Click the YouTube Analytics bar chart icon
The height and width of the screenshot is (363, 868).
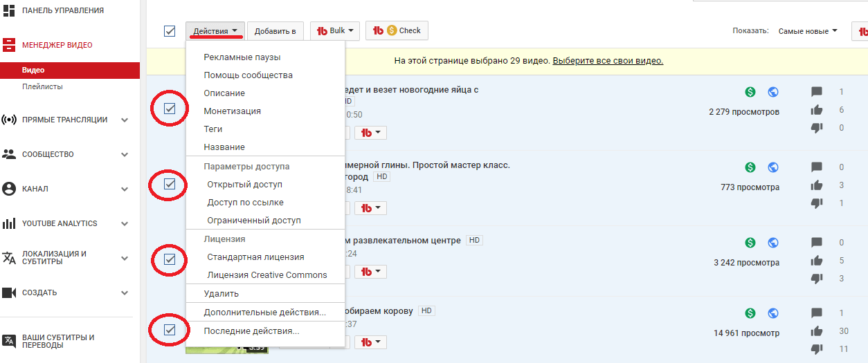tap(9, 223)
